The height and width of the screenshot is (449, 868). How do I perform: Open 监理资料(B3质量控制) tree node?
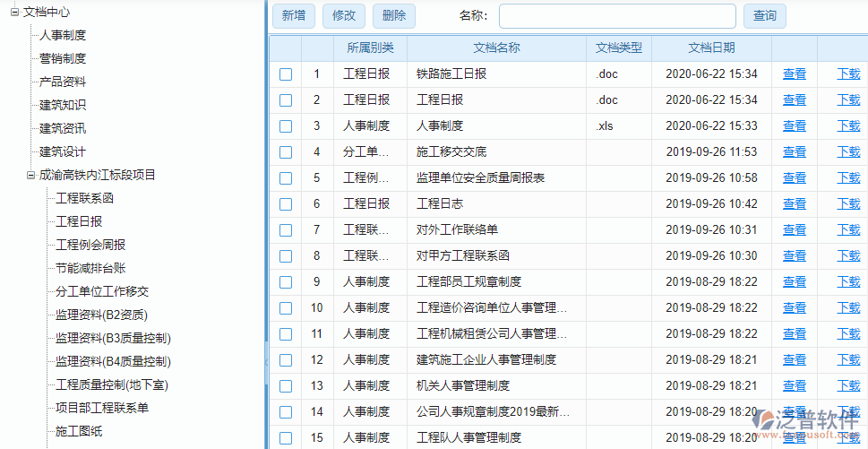(113, 338)
